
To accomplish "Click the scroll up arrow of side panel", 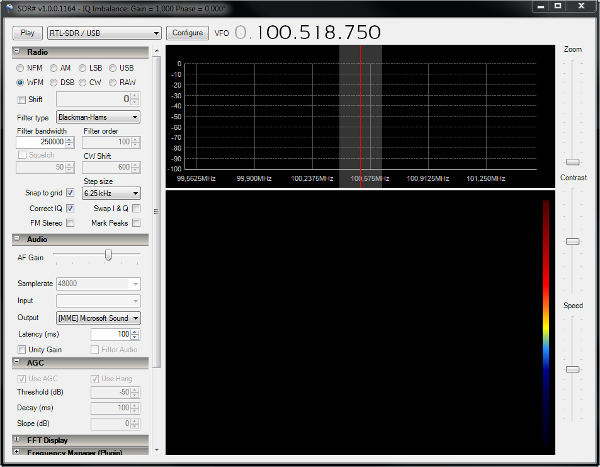I will pos(156,51).
